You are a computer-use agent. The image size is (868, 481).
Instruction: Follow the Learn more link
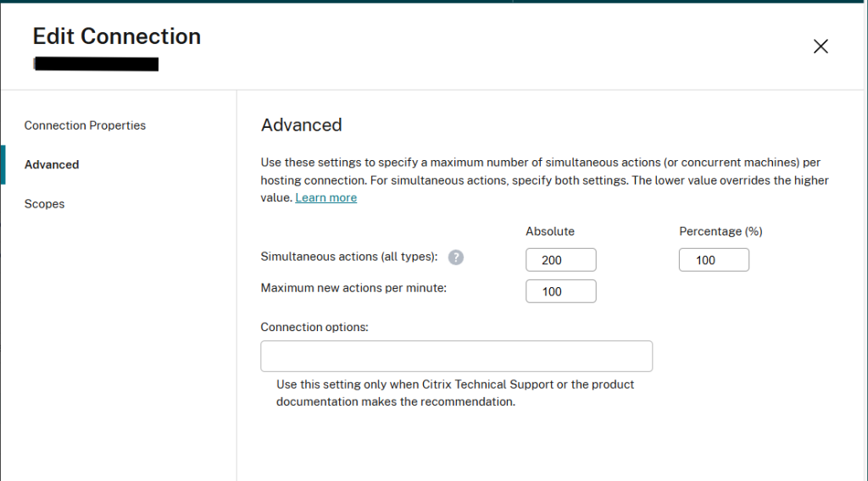[326, 198]
